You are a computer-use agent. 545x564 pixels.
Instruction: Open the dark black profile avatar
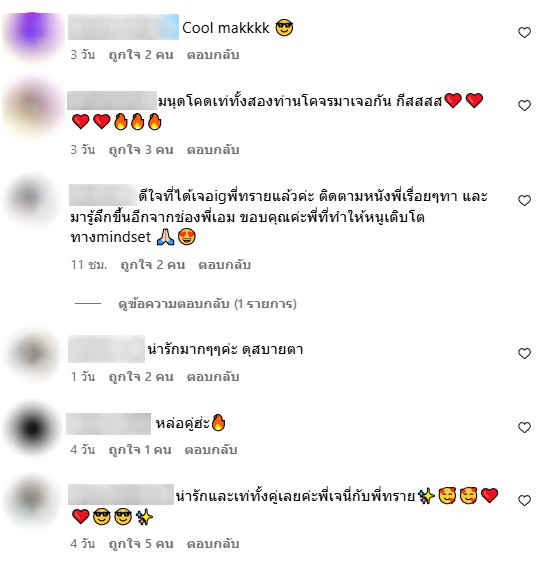pos(32,428)
